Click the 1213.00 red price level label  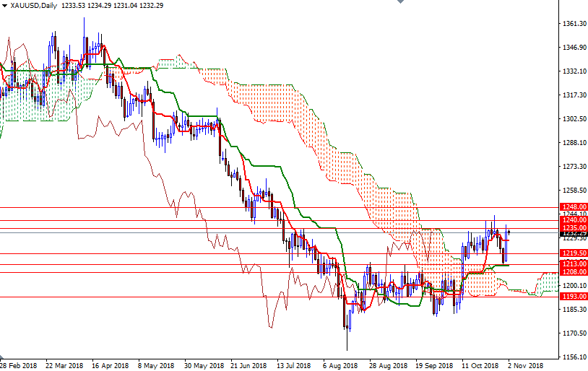coord(573,264)
